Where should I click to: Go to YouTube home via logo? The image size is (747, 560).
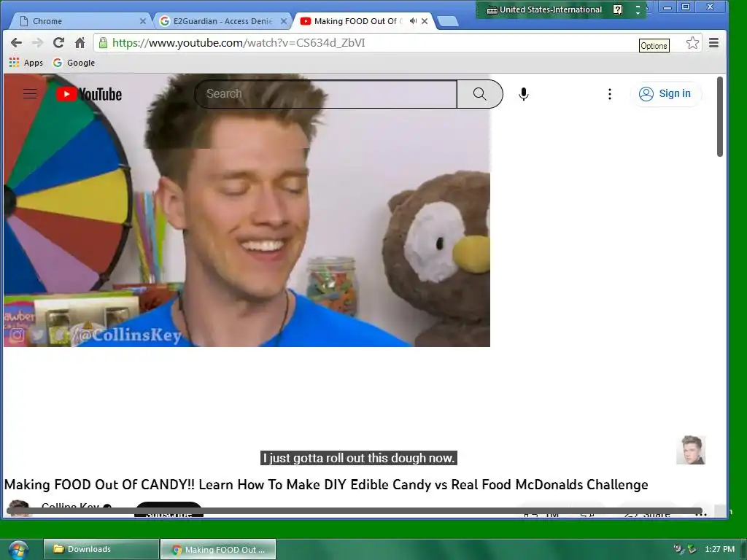pyautogui.click(x=88, y=94)
